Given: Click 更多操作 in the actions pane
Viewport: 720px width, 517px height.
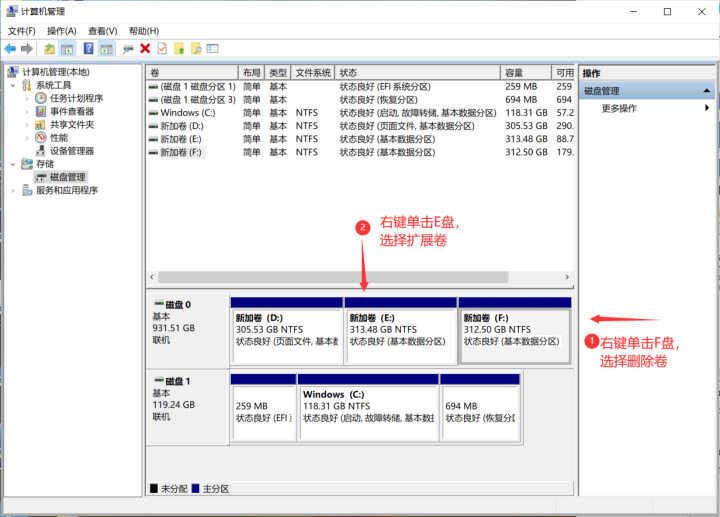Looking at the screenshot, I should [x=619, y=108].
